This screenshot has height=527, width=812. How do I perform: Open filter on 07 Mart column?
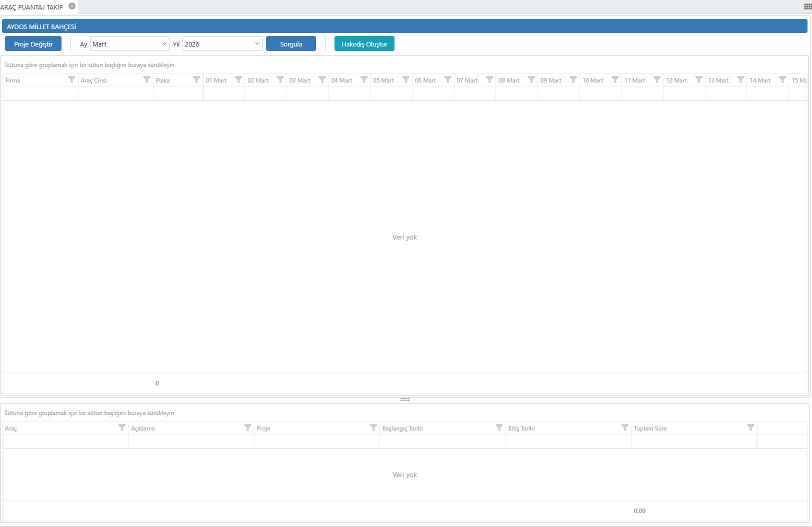tap(489, 80)
